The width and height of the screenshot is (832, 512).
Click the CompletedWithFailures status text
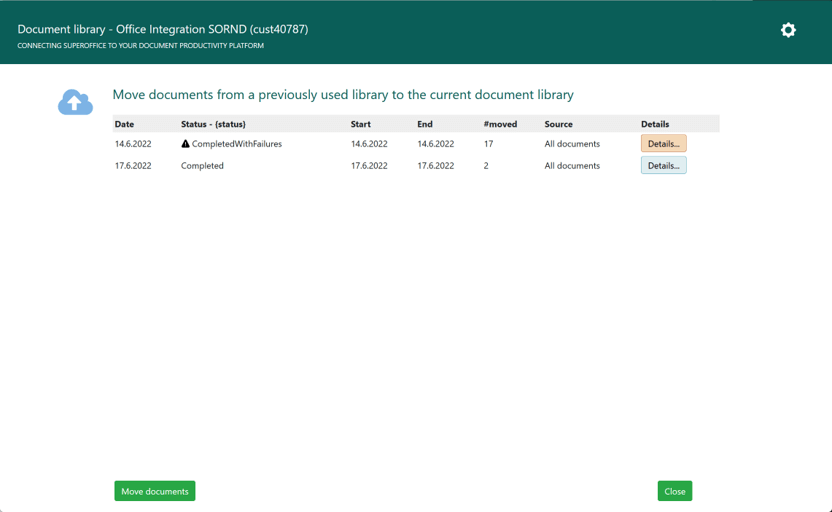(x=237, y=144)
